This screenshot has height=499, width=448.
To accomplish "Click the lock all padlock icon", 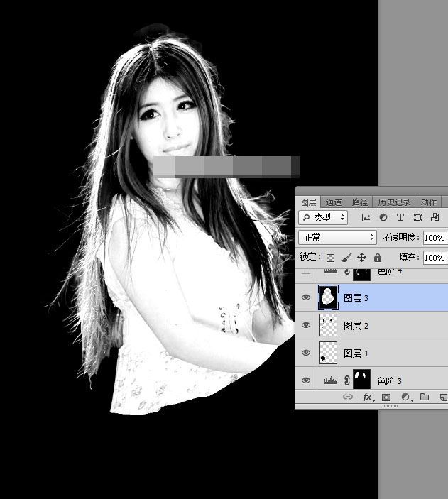I will pos(378,258).
